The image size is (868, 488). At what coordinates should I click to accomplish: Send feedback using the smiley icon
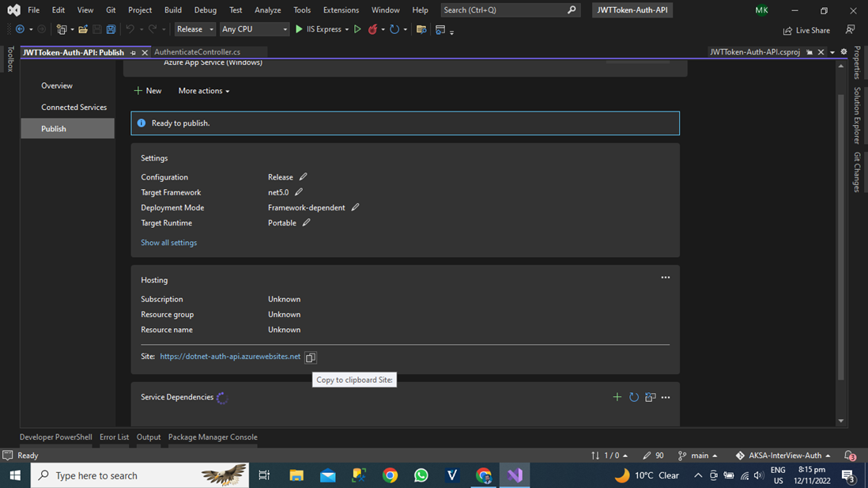(851, 29)
